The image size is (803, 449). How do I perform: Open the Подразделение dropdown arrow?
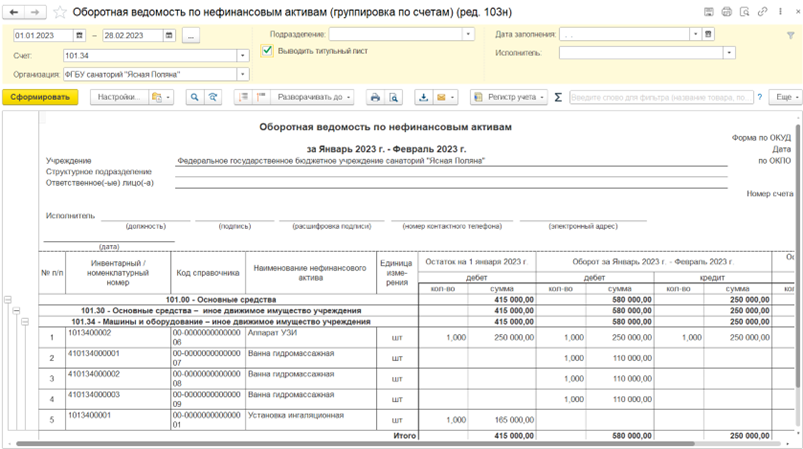[x=468, y=34]
